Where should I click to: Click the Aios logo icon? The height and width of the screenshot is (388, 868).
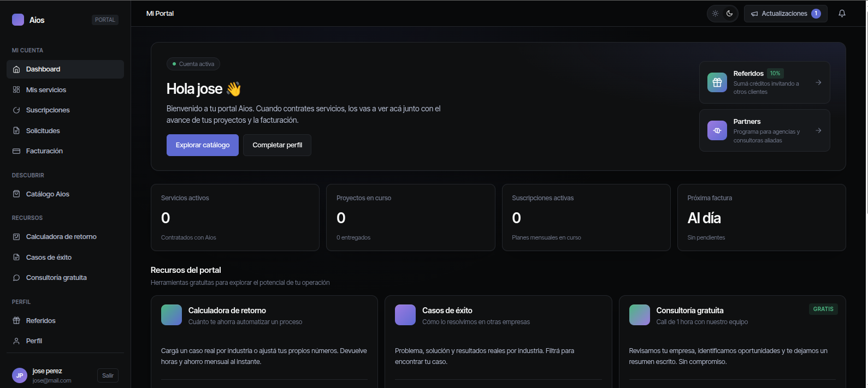click(x=18, y=20)
